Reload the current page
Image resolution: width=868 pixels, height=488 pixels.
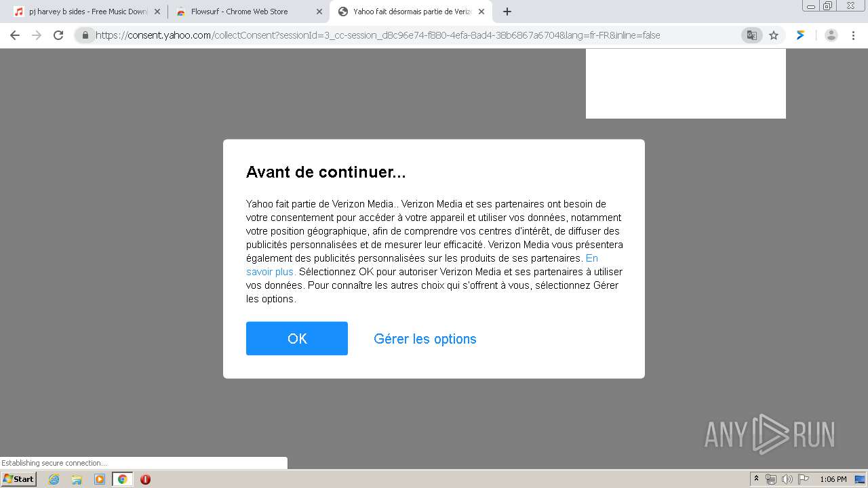click(x=58, y=35)
